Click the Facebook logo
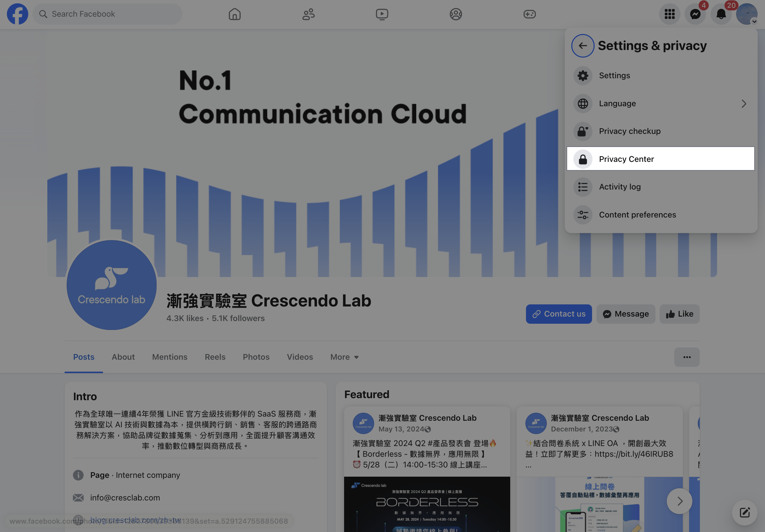 [17, 14]
